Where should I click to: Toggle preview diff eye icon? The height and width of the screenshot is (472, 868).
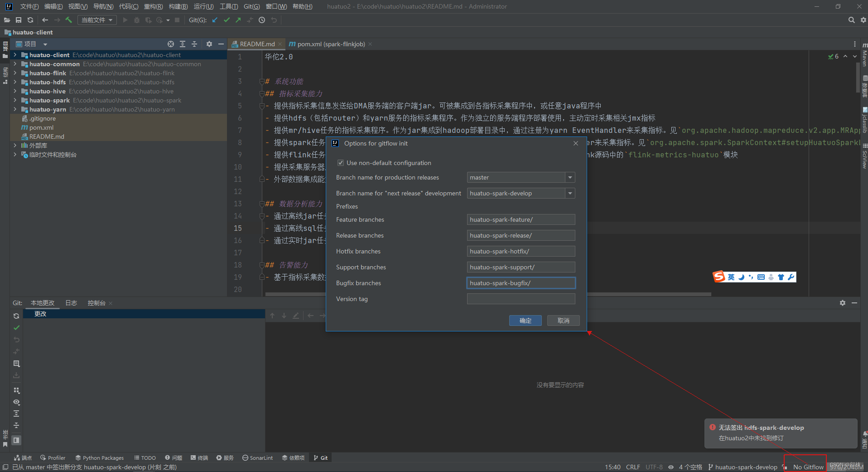coord(16,402)
